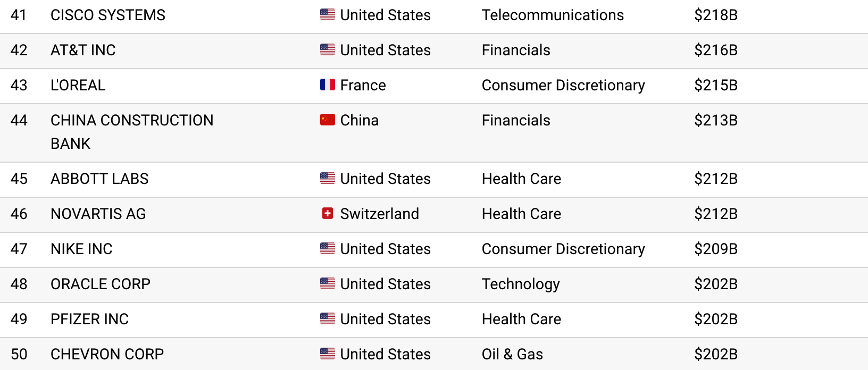Screen dimensions: 868x370
Task: Open the NOVARTIS AG company entry
Action: (98, 214)
